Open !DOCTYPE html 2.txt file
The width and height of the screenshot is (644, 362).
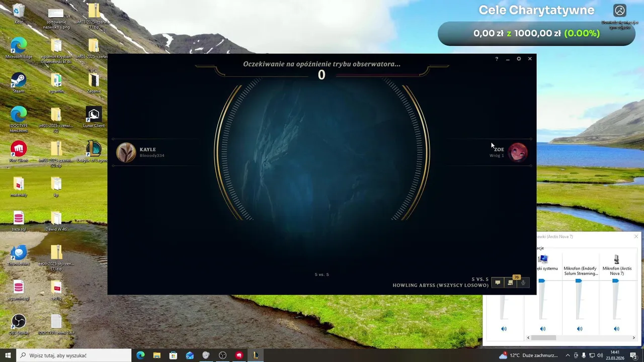56,324
